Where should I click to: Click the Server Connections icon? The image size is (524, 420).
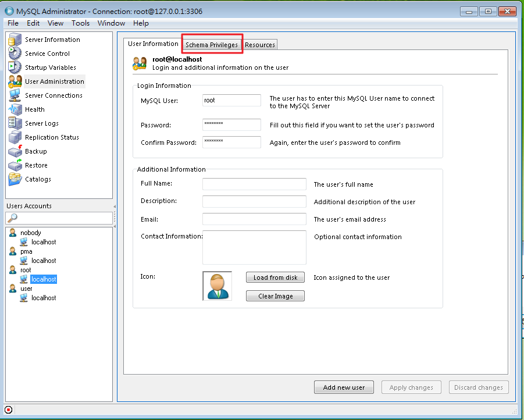(15, 95)
